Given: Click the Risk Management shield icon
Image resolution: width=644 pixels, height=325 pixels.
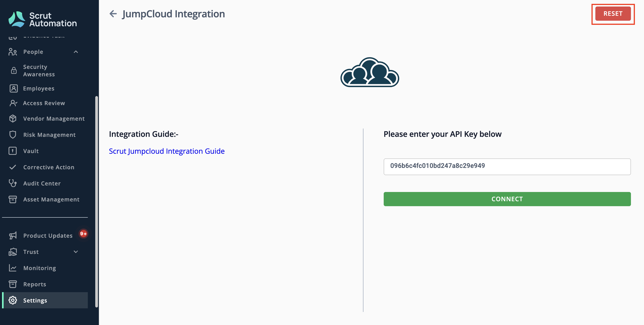Looking at the screenshot, I should (13, 135).
